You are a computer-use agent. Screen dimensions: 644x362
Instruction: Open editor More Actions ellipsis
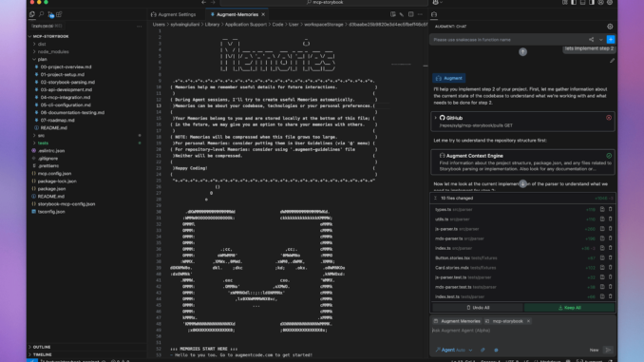[420, 14]
